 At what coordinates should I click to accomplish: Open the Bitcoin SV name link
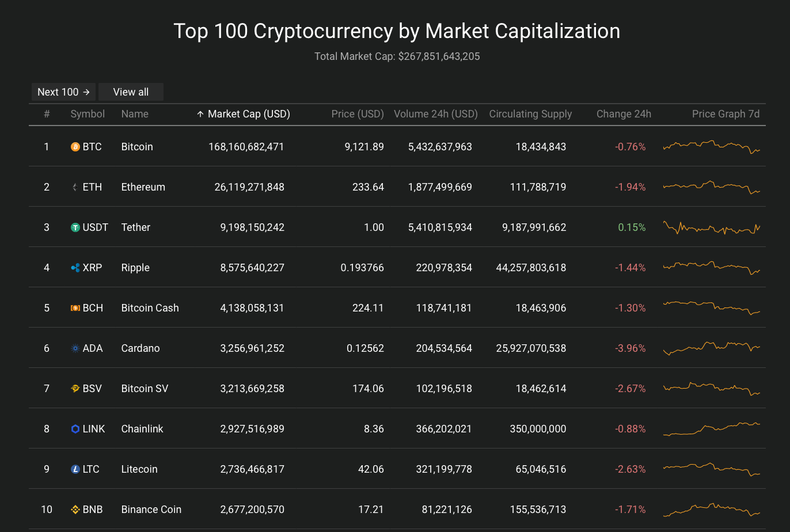point(145,389)
